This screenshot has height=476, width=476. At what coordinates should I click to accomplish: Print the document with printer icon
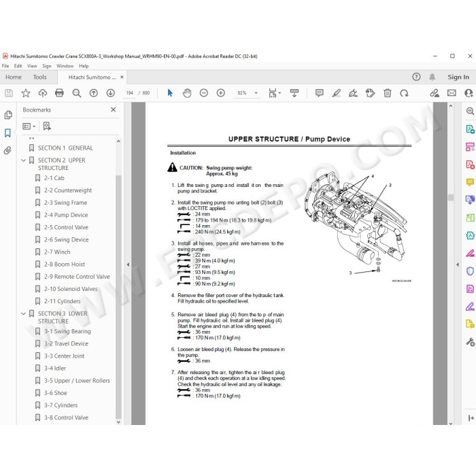(60, 93)
